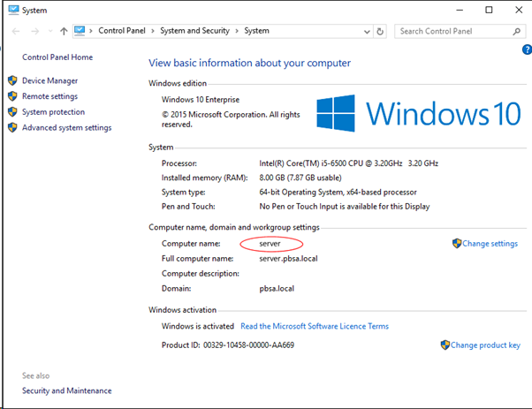Click the back navigation arrow
532x409 pixels.
[15, 31]
